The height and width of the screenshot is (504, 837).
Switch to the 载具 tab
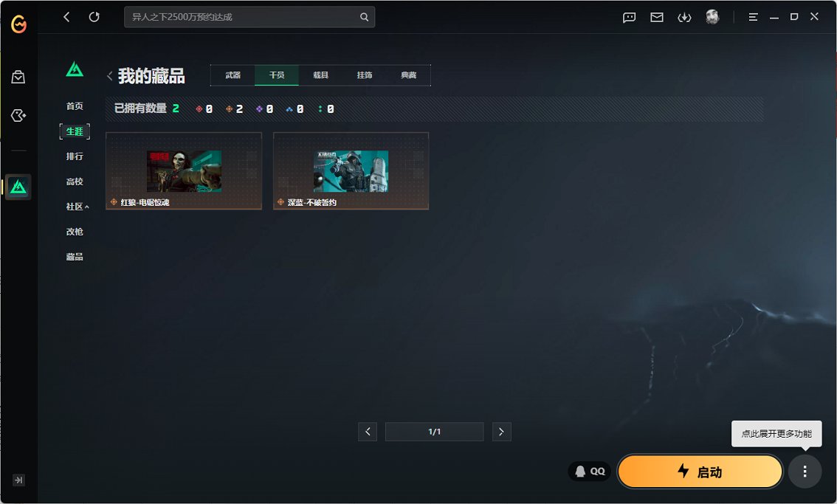pos(320,75)
